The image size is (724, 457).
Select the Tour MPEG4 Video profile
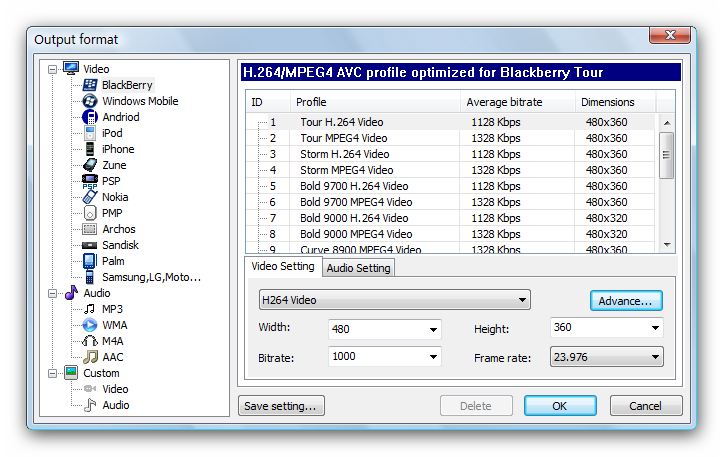pyautogui.click(x=450, y=138)
